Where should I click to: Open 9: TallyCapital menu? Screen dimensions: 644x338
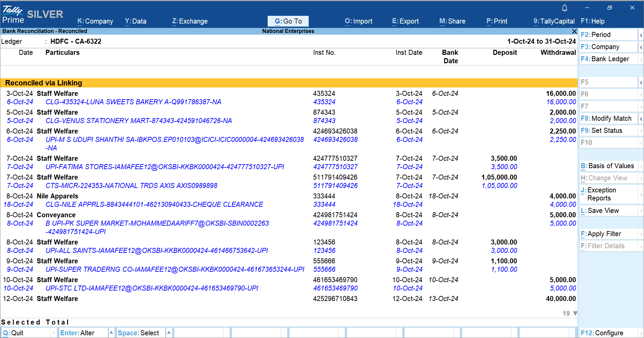[x=554, y=21]
